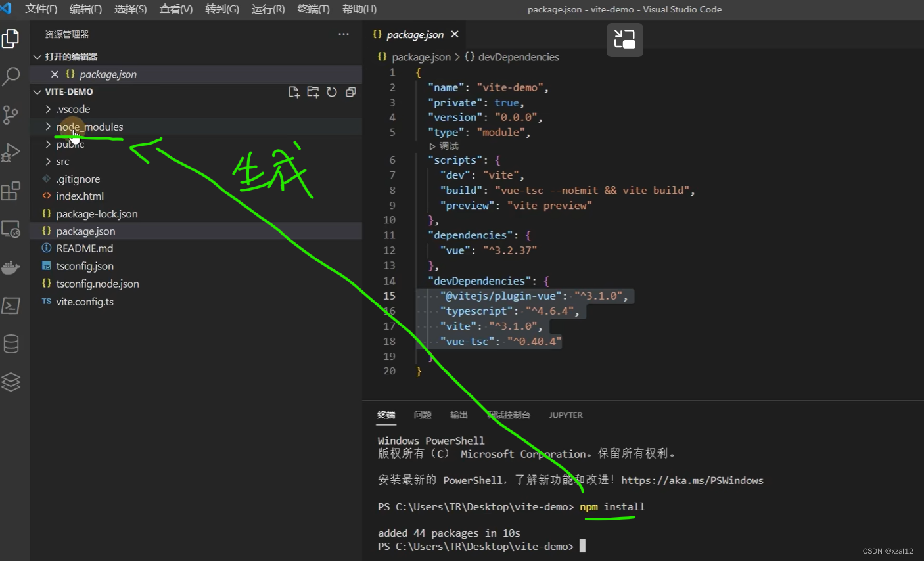Open the database view in activity bar
The height and width of the screenshot is (561, 924).
click(x=11, y=344)
